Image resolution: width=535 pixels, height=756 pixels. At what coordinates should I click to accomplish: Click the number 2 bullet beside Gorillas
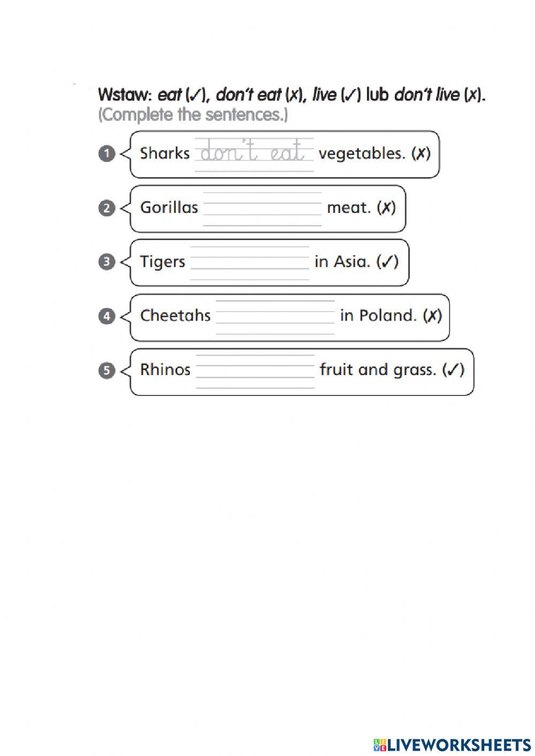pyautogui.click(x=106, y=208)
